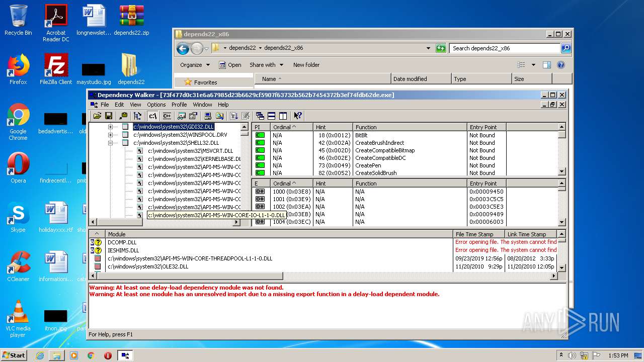The width and height of the screenshot is (644, 362).
Task: Toggle the Auto Expand tree toolbar icon
Action: [x=137, y=116]
